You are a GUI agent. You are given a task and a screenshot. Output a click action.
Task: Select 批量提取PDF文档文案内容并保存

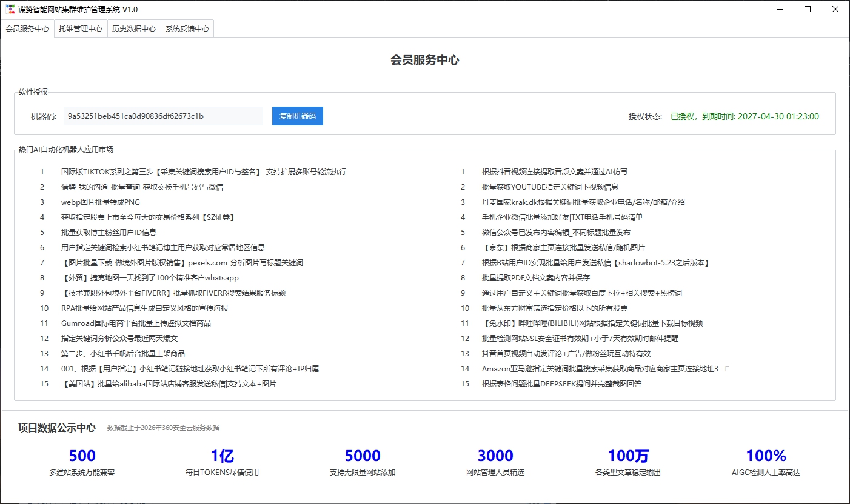tap(536, 278)
